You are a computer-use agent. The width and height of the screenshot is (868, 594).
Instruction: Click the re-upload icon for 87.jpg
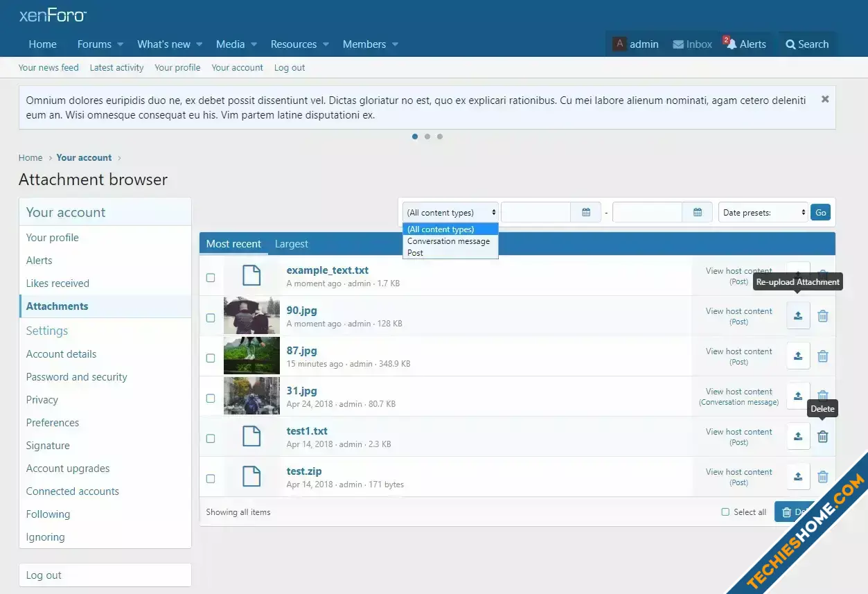click(798, 356)
